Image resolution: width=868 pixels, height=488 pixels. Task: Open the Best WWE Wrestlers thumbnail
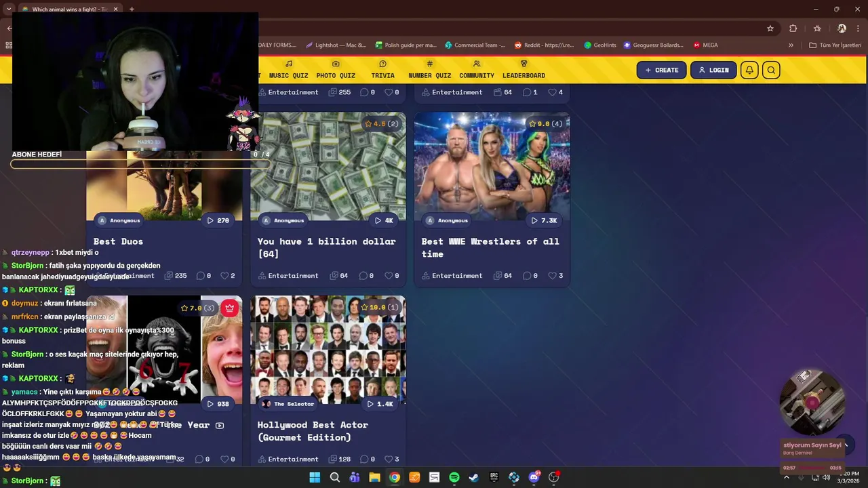click(492, 166)
